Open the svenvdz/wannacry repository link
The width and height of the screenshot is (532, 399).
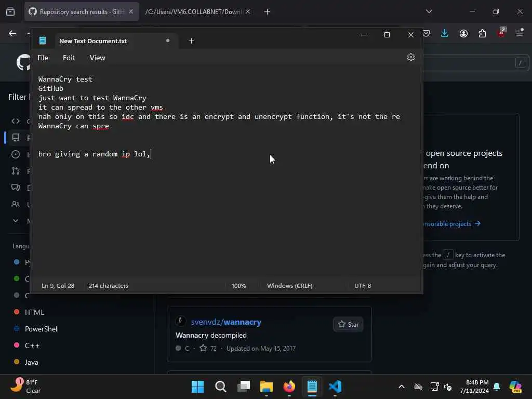tap(226, 322)
